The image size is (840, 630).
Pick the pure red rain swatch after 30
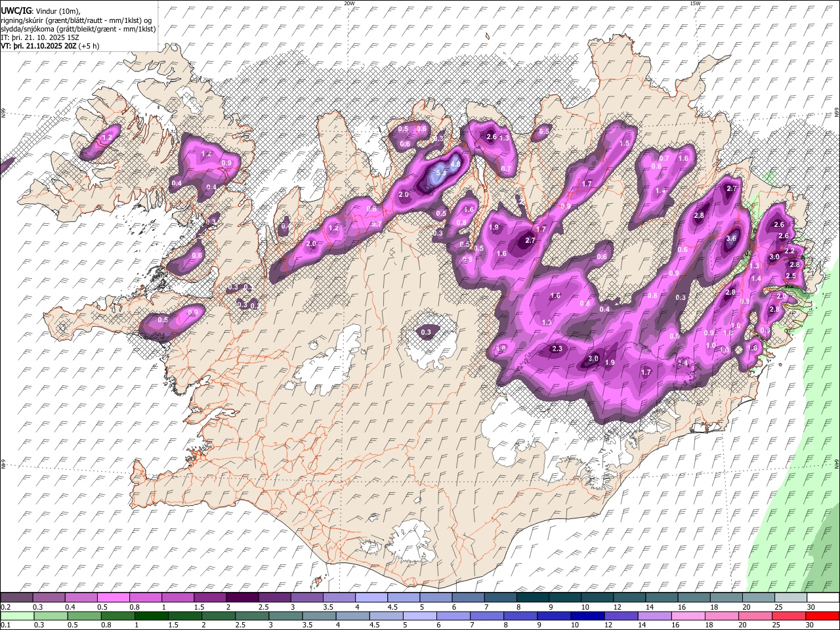pyautogui.click(x=823, y=616)
